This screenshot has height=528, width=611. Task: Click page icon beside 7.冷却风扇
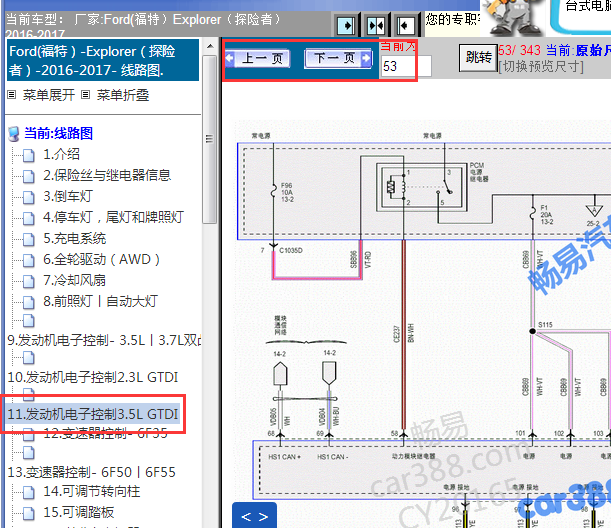point(28,281)
